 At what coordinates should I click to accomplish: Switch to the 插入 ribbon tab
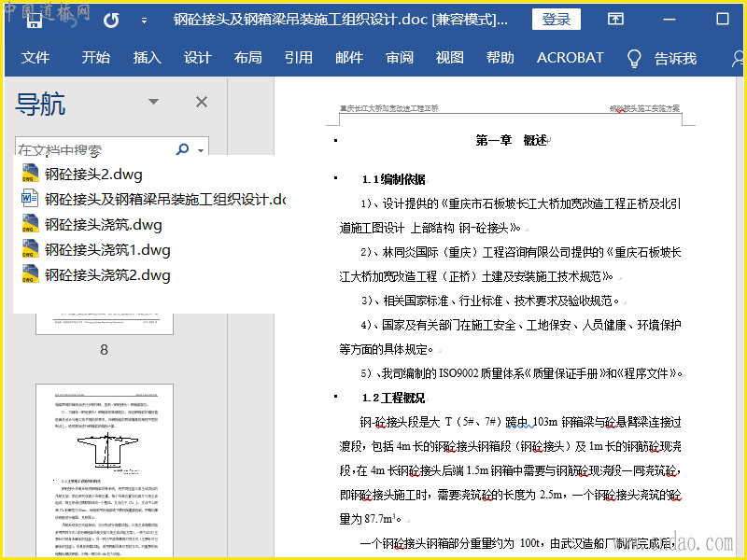(147, 58)
